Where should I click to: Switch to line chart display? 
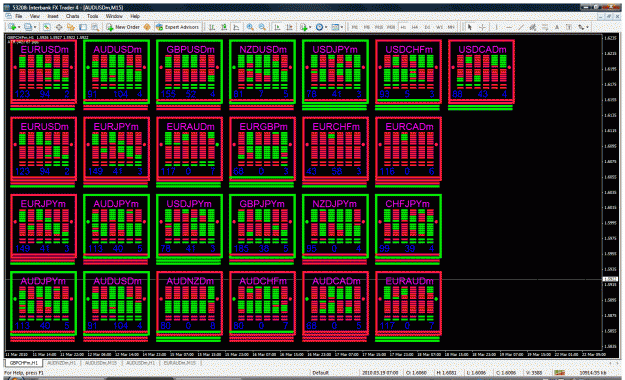[x=236, y=27]
